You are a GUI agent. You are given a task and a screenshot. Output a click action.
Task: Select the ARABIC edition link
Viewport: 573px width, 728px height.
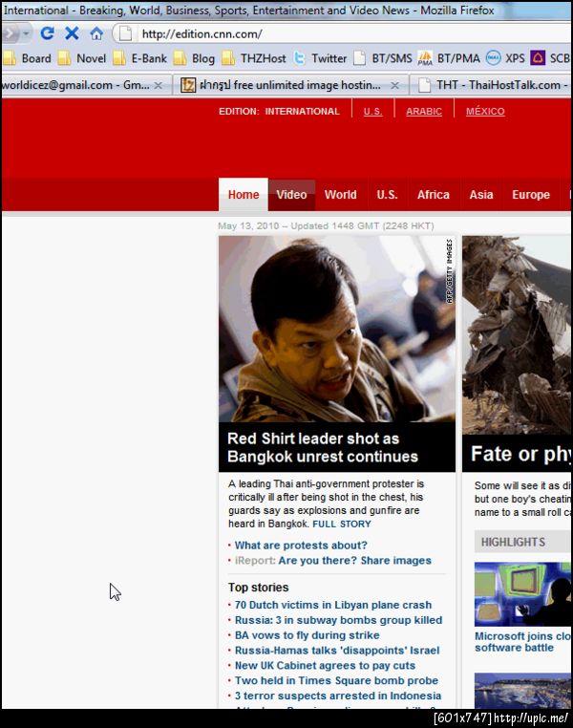pos(424,112)
